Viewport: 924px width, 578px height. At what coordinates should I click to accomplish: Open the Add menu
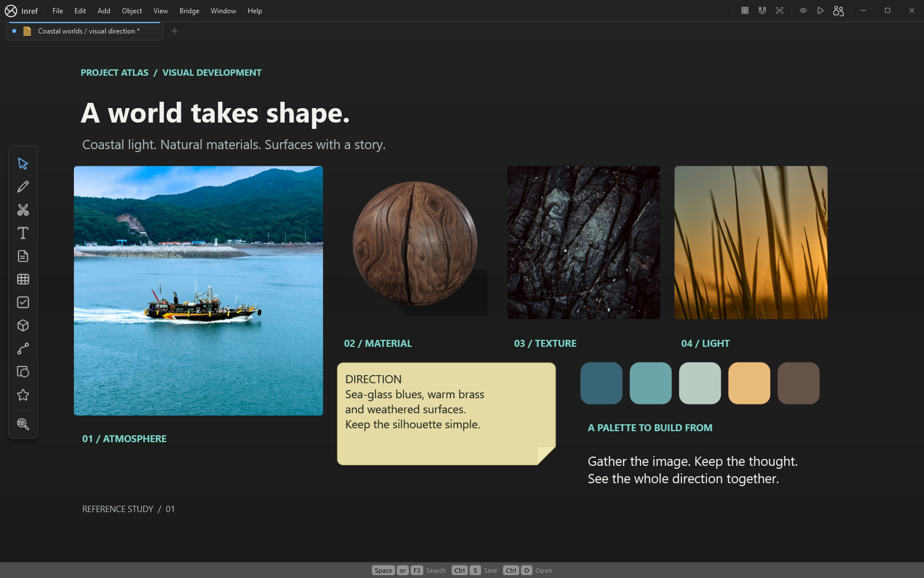[104, 11]
